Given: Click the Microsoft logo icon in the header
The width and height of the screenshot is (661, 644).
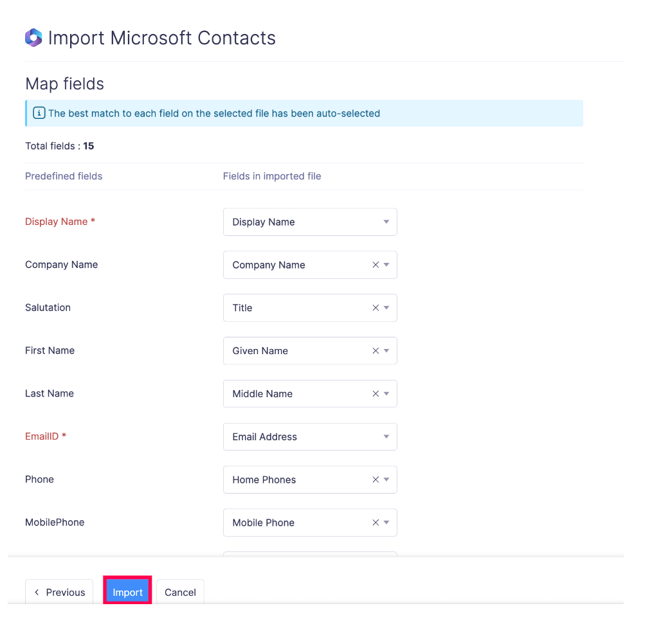Looking at the screenshot, I should point(33,37).
